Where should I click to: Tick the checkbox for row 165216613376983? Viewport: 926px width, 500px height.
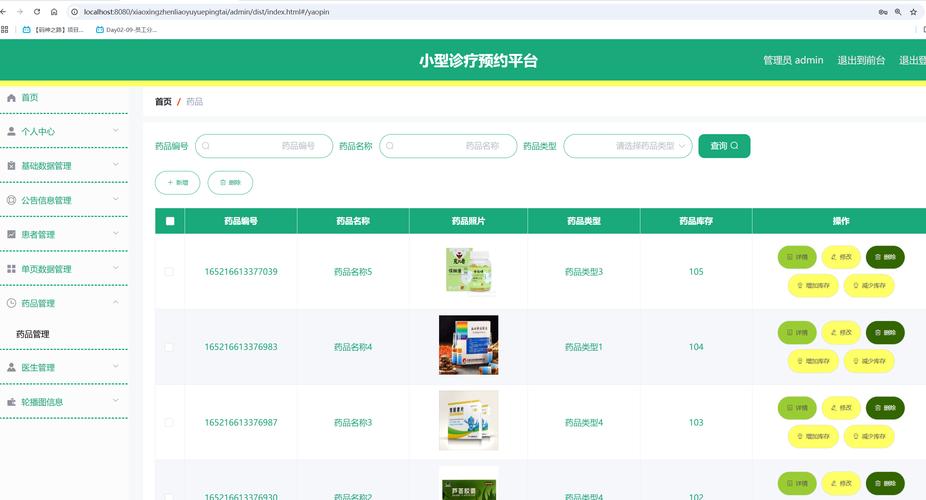pos(169,347)
